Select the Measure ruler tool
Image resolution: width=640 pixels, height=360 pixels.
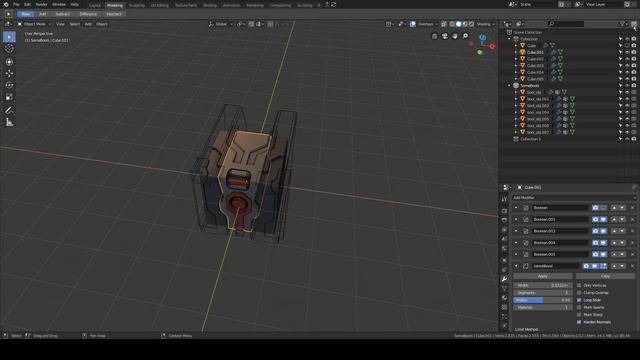tap(9, 122)
